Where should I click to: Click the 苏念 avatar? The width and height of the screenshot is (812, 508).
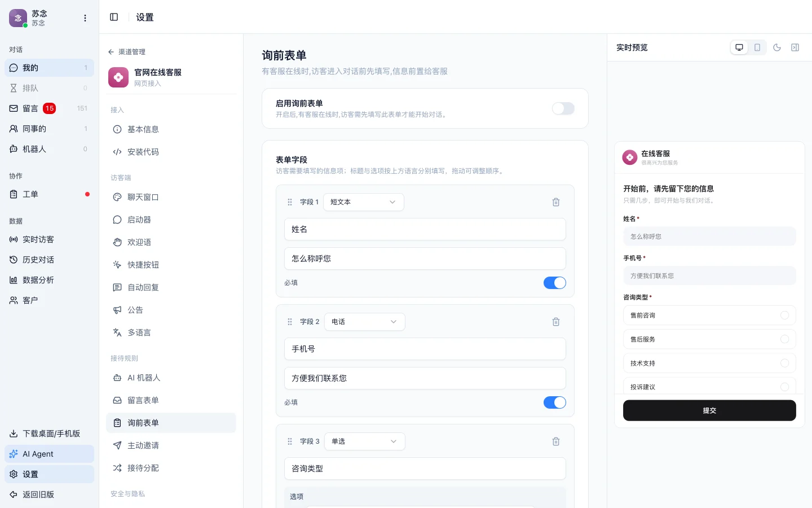pyautogui.click(x=18, y=18)
